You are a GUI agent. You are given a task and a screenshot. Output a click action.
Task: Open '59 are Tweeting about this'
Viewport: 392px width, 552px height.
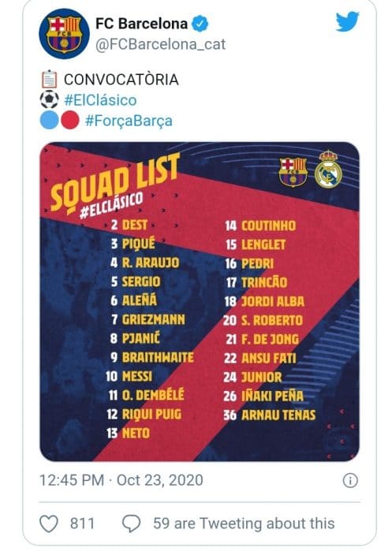pos(244,524)
